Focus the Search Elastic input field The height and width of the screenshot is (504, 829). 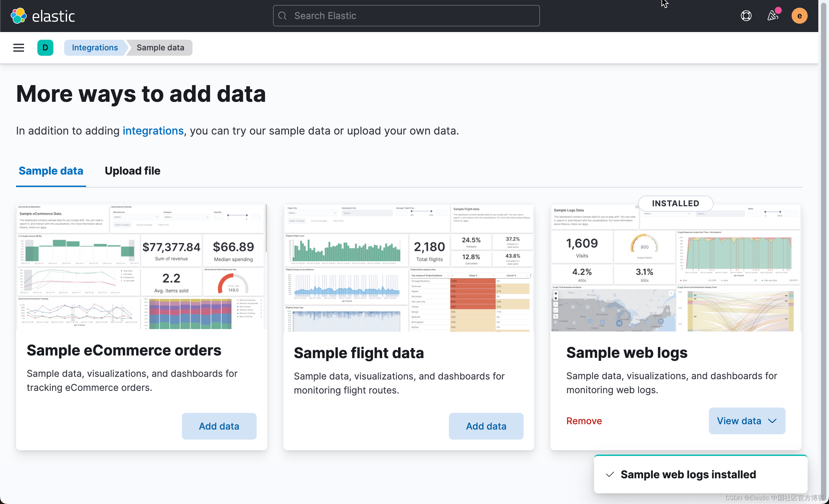414,16
